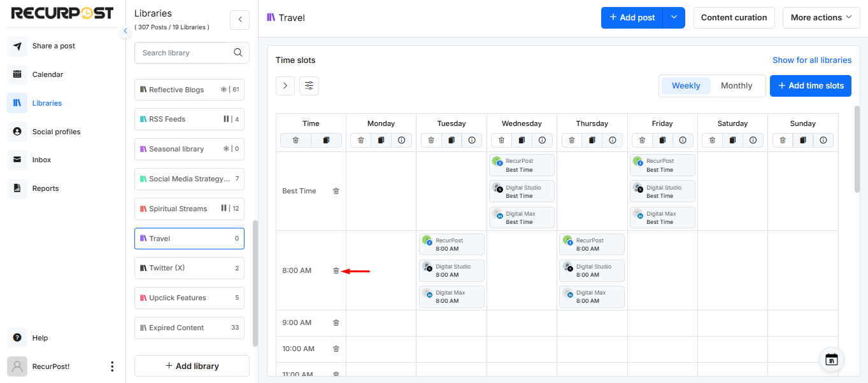This screenshot has height=383, width=868.
Task: Delete all slots via Time column trash
Action: 295,140
